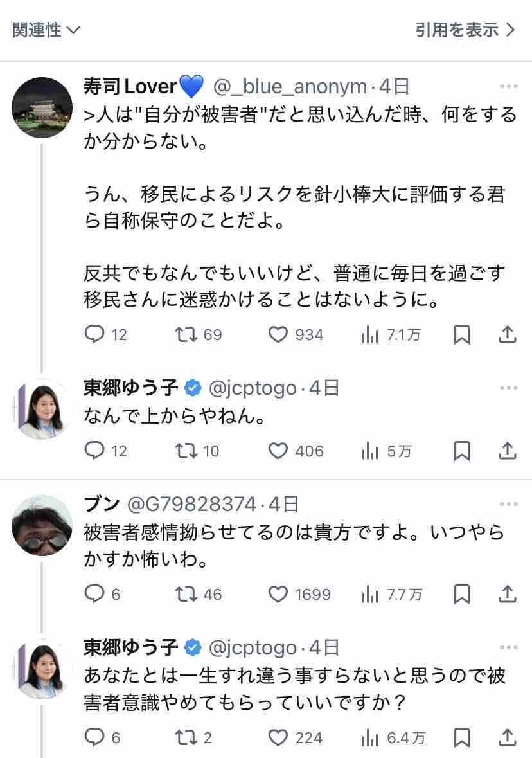Repost 寿司 Lover's post with 69 reposts
This screenshot has width=532, height=758.
click(186, 334)
